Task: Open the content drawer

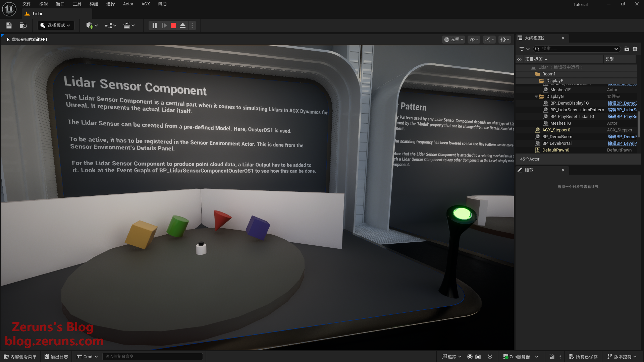Action: [20, 357]
